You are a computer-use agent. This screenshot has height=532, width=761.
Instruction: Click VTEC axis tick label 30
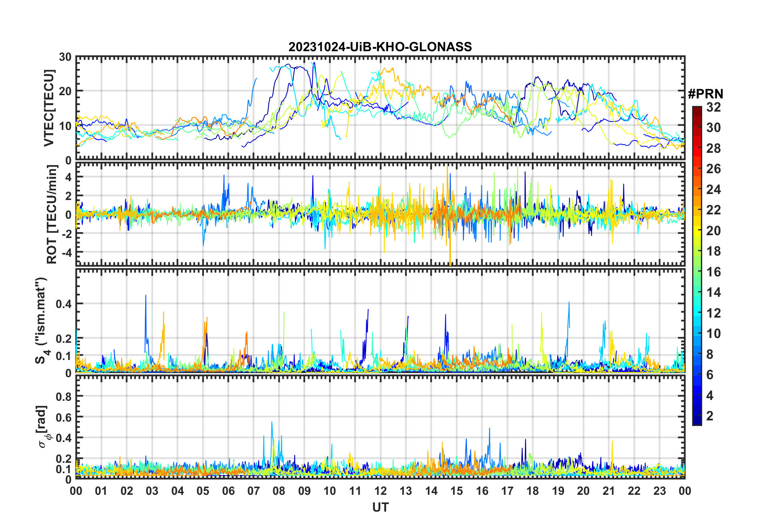(x=65, y=57)
